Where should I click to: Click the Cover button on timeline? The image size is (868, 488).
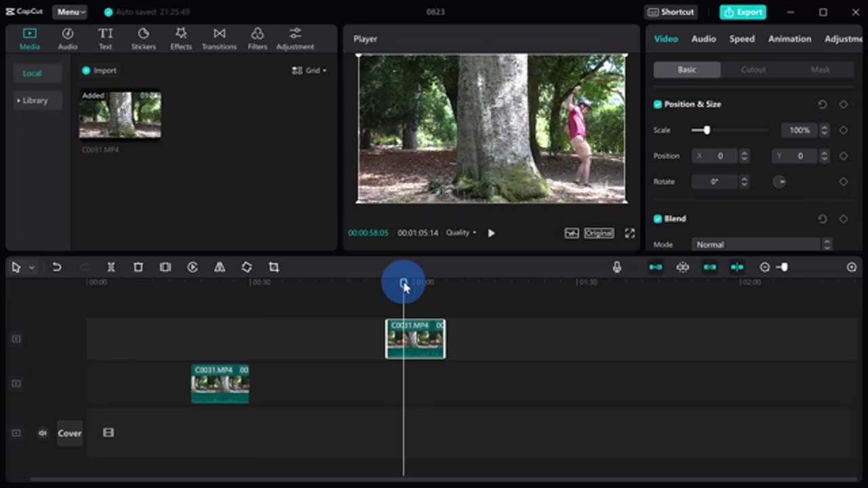pos(69,433)
